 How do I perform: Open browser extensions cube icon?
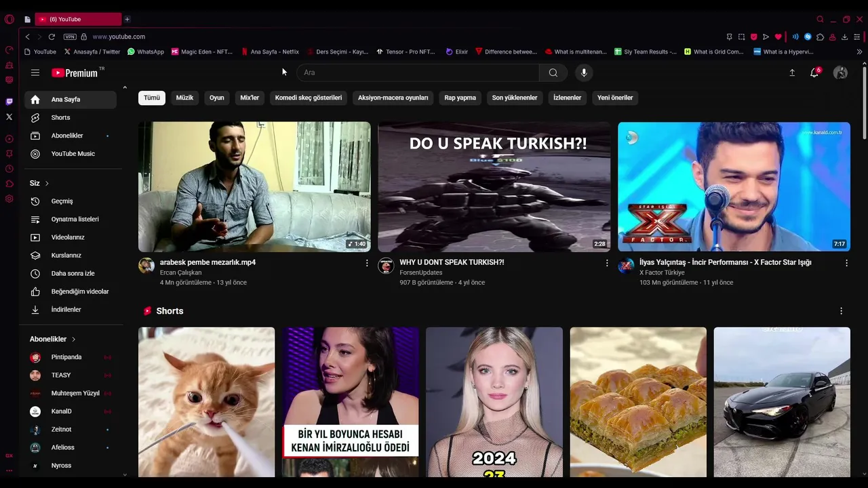[x=820, y=37]
